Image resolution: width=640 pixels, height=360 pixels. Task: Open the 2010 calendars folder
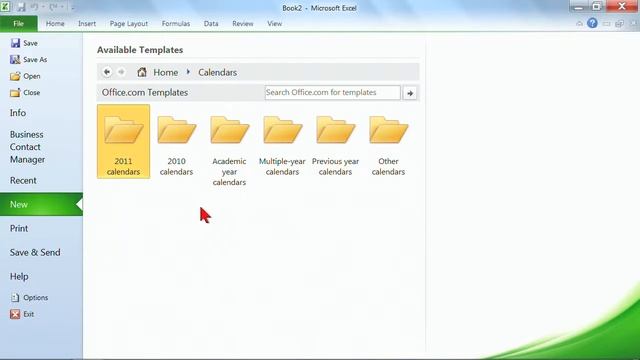176,146
